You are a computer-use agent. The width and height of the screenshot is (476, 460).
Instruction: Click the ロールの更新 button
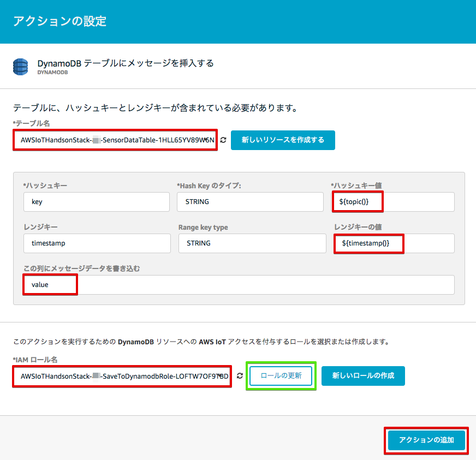281,375
